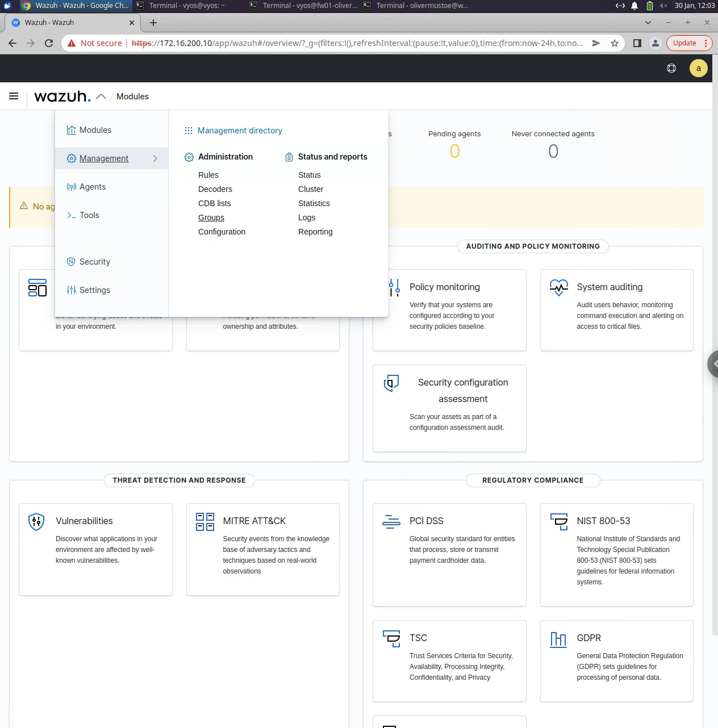This screenshot has width=718, height=728.
Task: Click the Vulnerabilities shield icon
Action: (36, 521)
